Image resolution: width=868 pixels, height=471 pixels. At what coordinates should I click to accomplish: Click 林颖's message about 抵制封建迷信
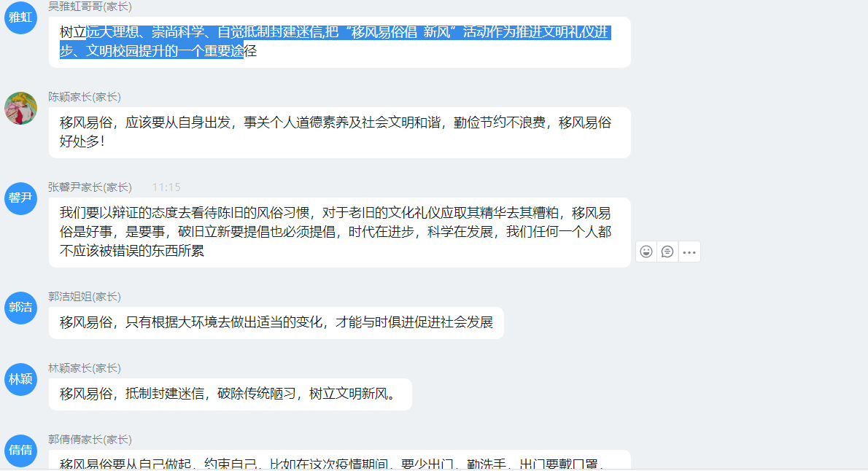230,394
